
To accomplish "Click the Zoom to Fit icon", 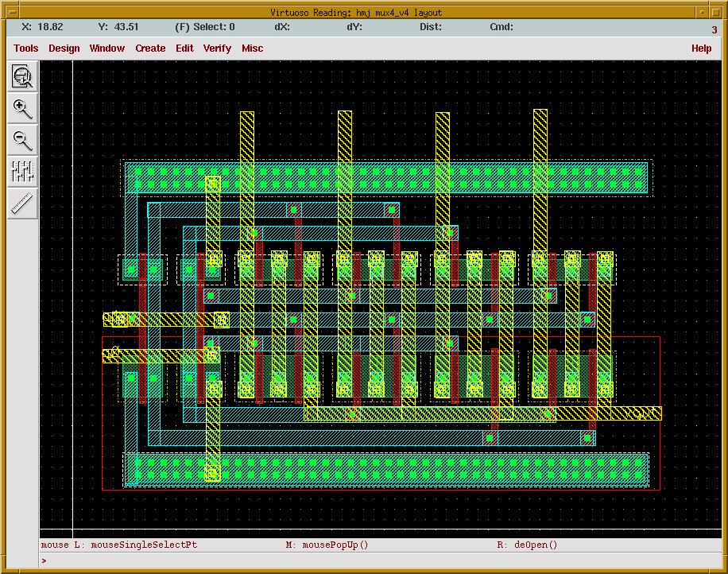I will tap(22, 77).
